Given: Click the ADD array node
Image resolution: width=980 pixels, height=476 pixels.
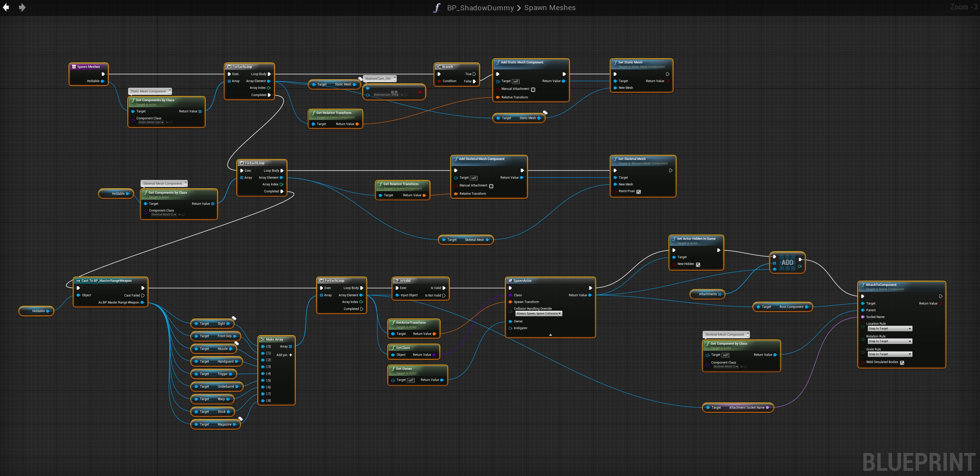Looking at the screenshot, I should point(787,263).
